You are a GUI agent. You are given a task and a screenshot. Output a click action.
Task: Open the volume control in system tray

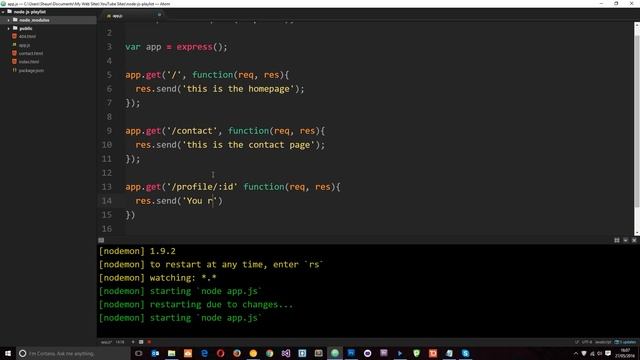pyautogui.click(x=600, y=353)
